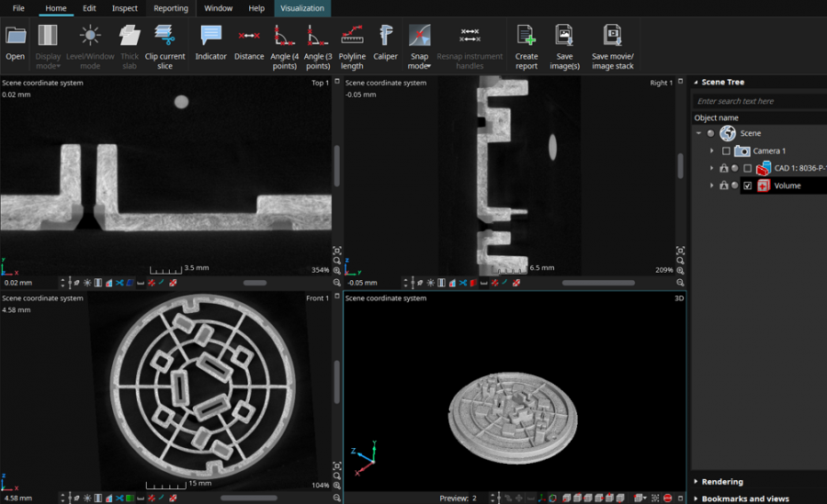Viewport: 827px width, 504px height.
Task: Open the Inspect menu
Action: click(124, 8)
